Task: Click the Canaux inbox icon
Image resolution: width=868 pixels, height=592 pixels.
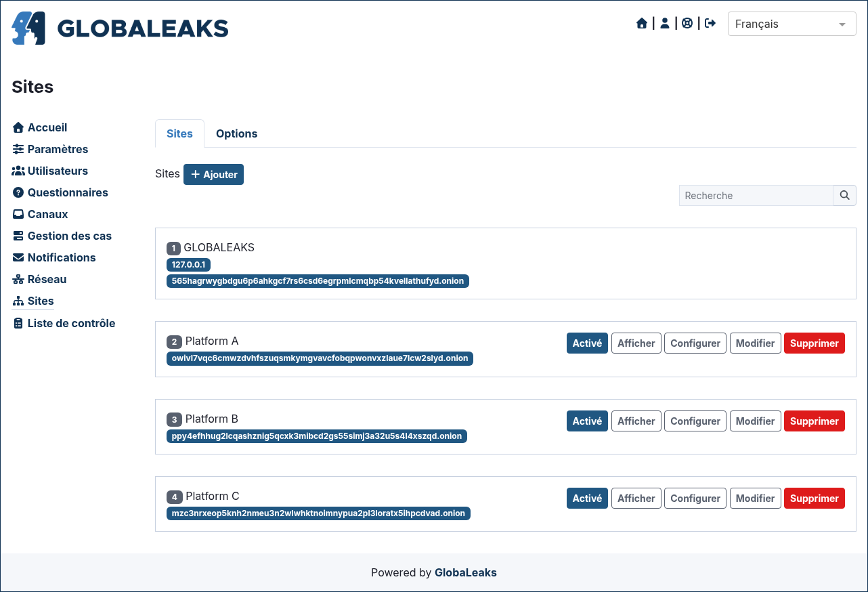Action: (18, 214)
